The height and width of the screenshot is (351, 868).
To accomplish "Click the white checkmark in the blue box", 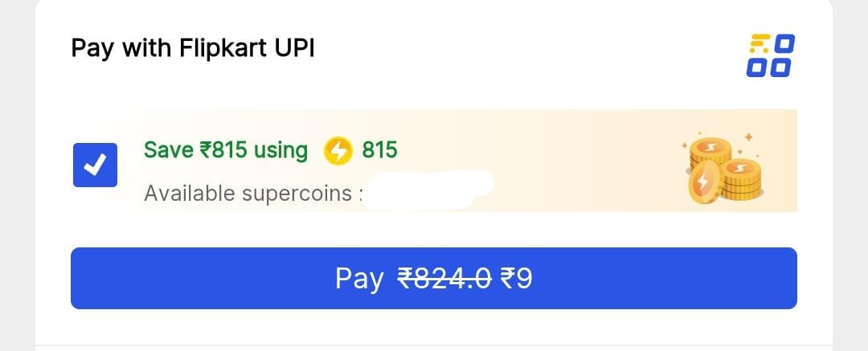I will click(95, 165).
